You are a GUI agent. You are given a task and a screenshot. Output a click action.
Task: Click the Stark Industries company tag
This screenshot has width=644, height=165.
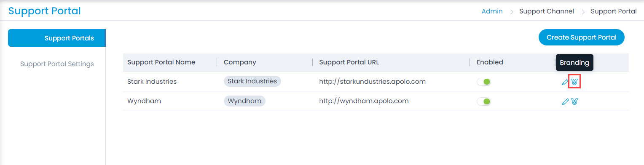[252, 81]
